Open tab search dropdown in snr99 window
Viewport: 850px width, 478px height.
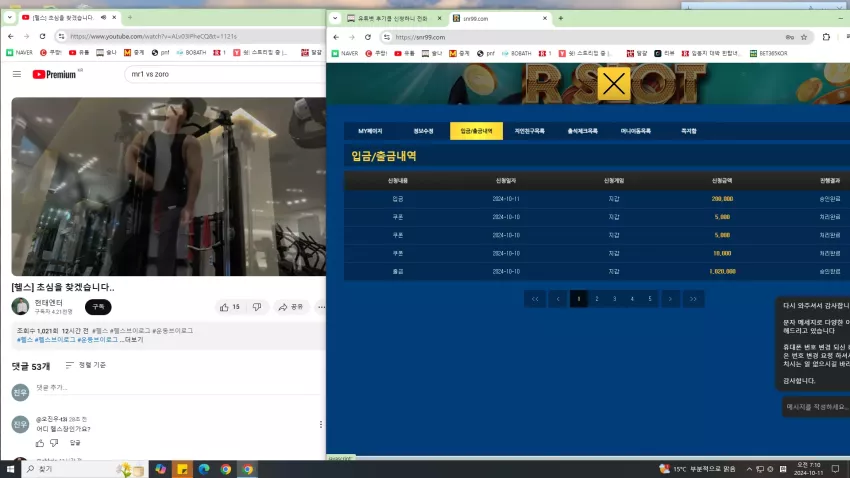[x=335, y=18]
